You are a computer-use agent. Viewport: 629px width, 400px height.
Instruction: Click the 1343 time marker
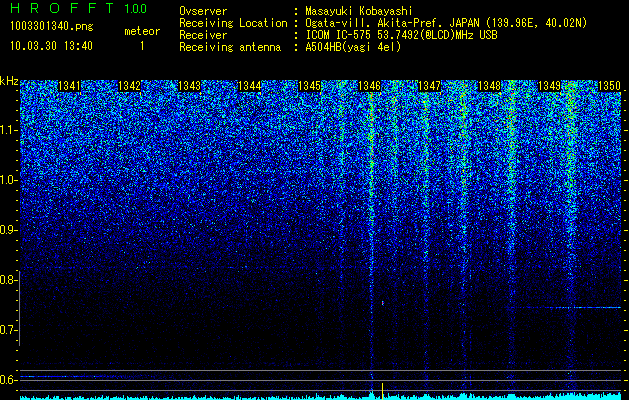(x=189, y=86)
